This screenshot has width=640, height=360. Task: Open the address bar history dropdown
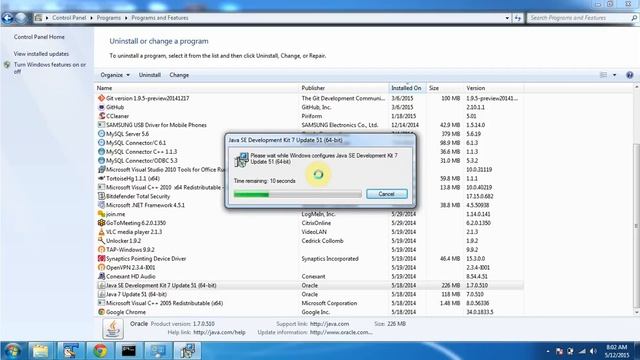[x=507, y=18]
